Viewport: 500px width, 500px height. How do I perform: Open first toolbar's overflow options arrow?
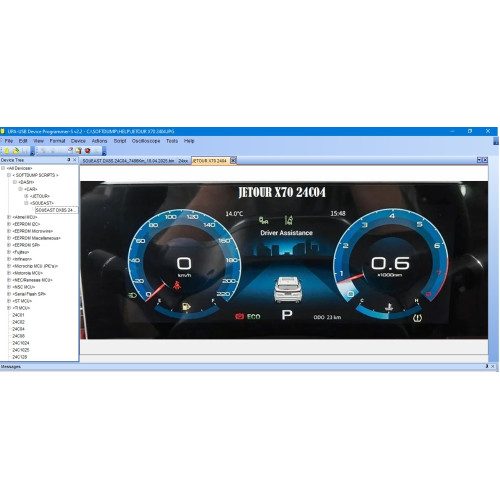coord(32,152)
